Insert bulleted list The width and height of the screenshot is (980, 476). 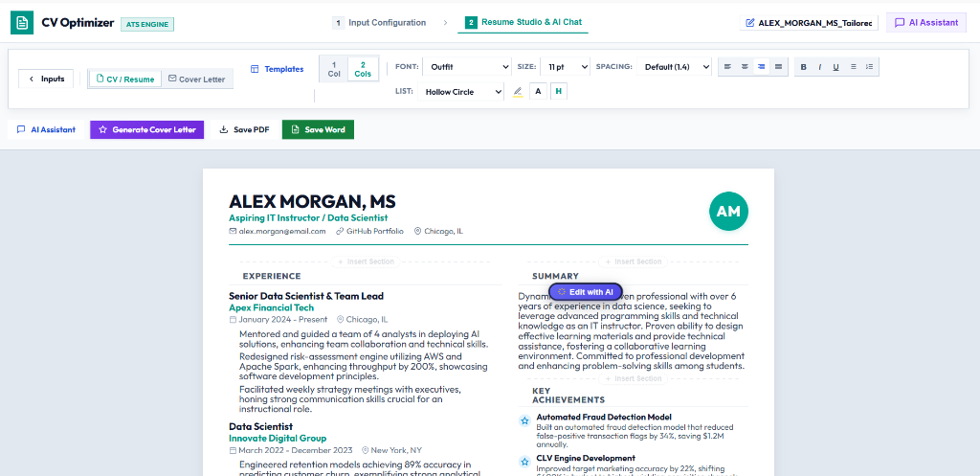[x=853, y=67]
